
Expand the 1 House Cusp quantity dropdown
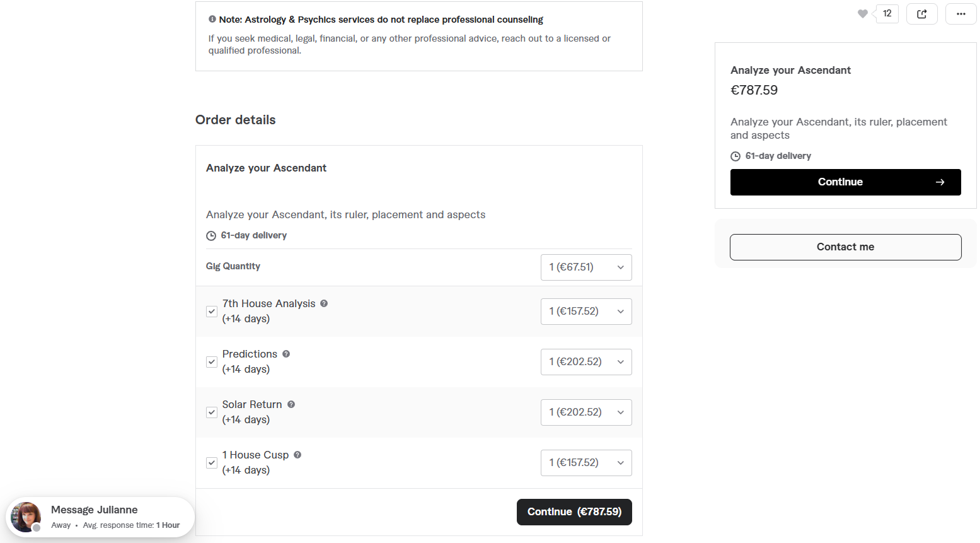tap(586, 463)
